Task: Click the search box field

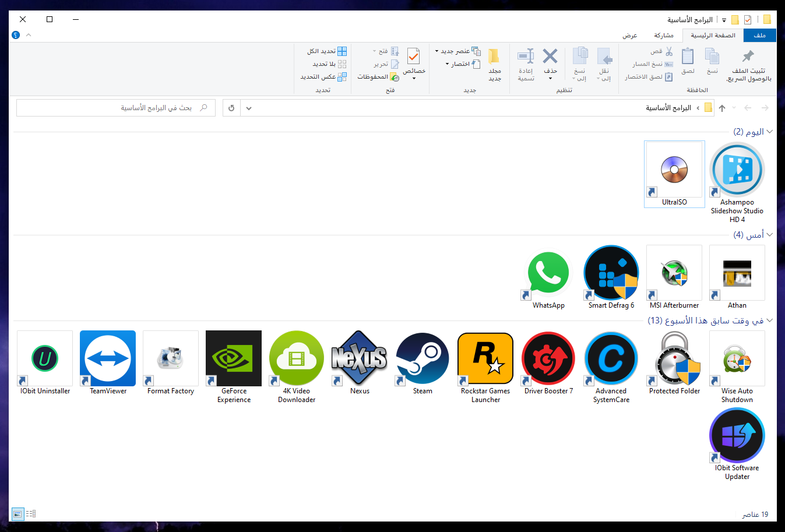Action: tap(116, 108)
